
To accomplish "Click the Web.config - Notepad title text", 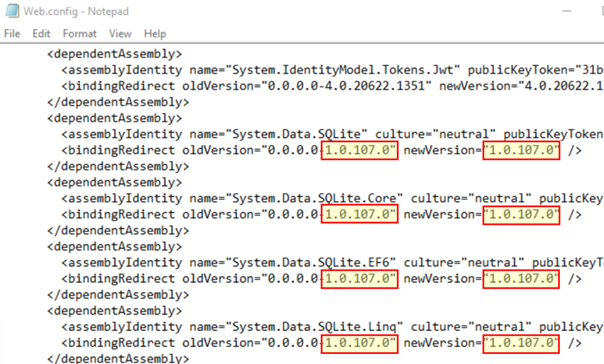I will 75,11.
